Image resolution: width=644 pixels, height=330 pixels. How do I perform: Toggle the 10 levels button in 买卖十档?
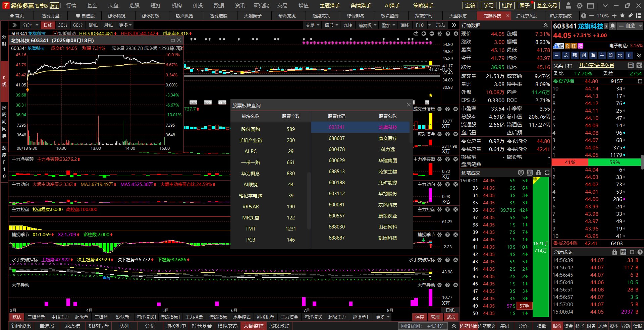click(x=639, y=65)
